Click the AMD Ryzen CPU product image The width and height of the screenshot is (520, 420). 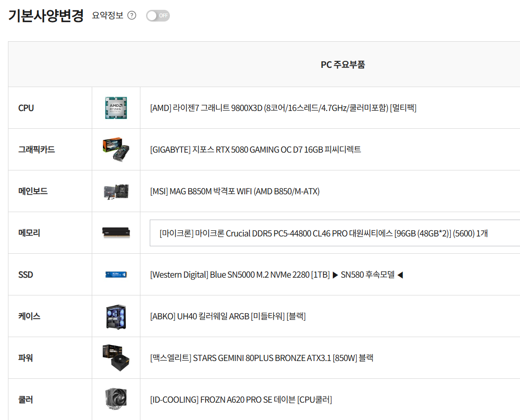click(x=116, y=108)
